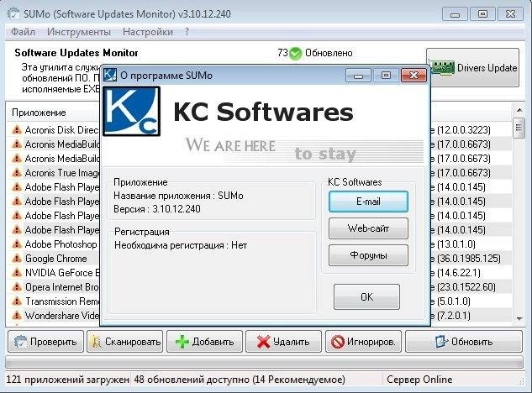Image resolution: width=532 pixels, height=393 pixels.
Task: Click version cell (14.6.22.1)
Action: click(x=458, y=273)
